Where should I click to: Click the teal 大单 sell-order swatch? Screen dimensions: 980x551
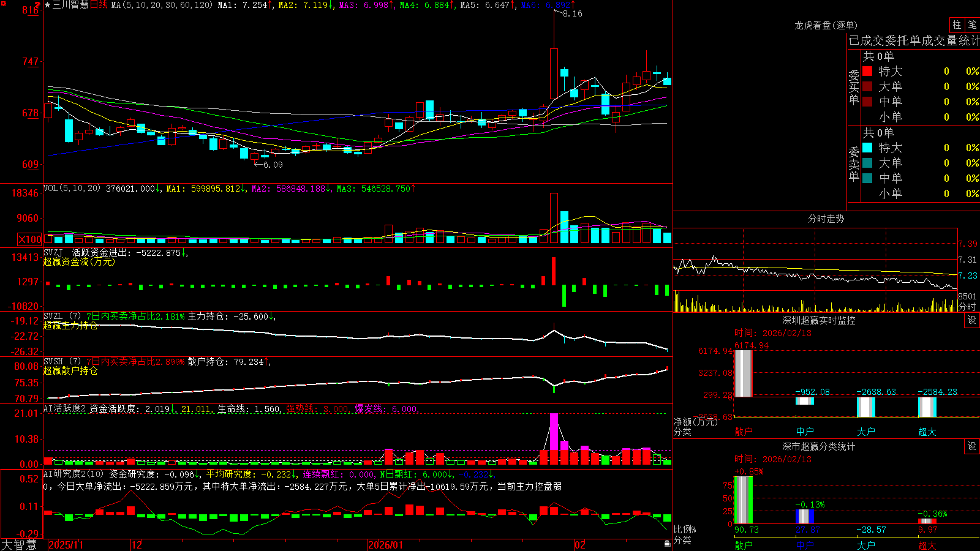tap(867, 163)
